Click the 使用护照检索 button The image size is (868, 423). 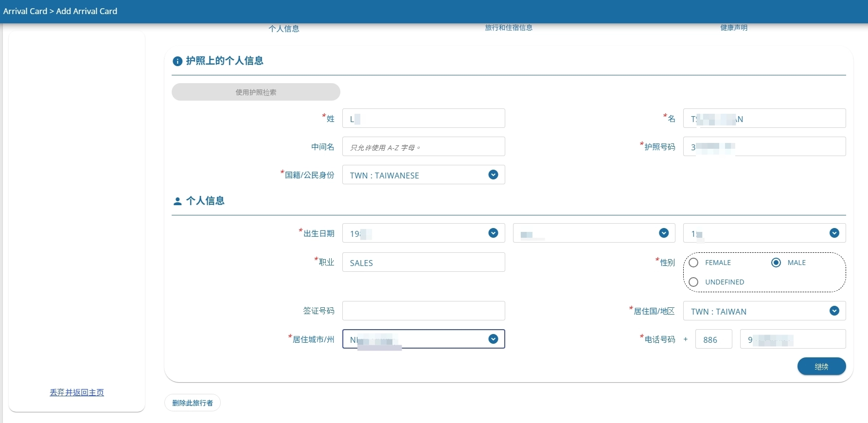click(x=256, y=92)
